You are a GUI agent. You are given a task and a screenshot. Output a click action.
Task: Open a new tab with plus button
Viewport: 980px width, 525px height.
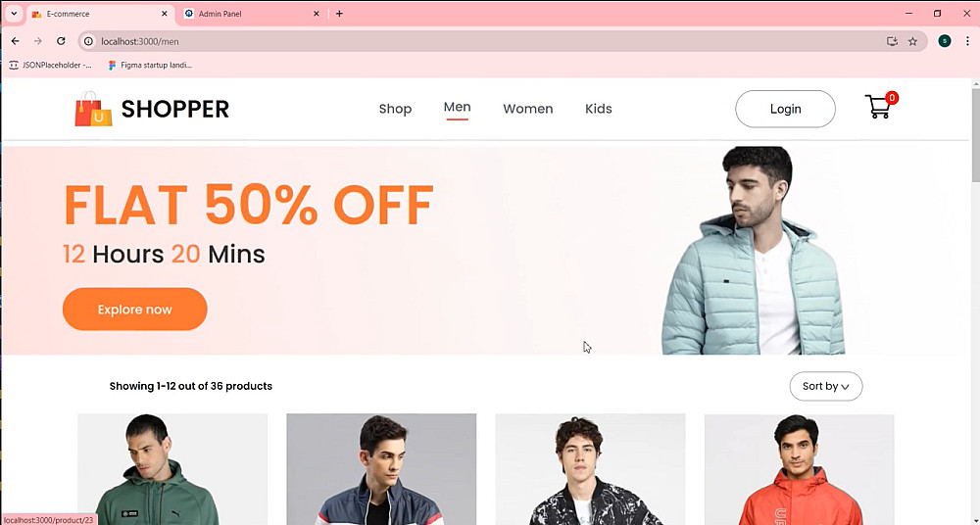click(339, 13)
